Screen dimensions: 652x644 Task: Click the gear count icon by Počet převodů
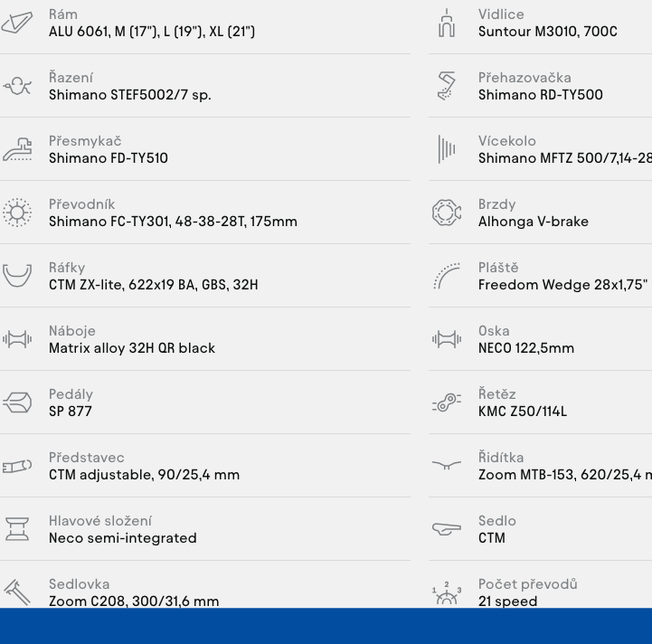(447, 592)
